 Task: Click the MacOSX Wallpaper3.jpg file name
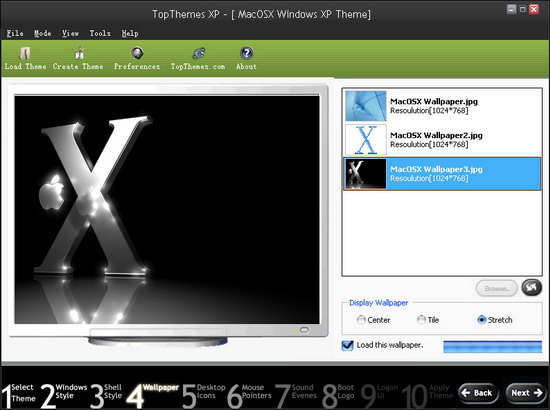point(436,169)
